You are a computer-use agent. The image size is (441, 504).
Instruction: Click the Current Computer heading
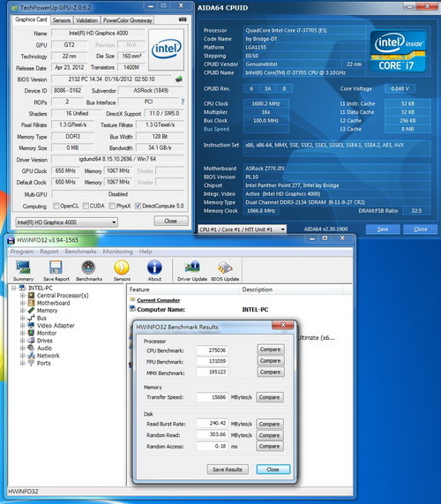coord(159,300)
